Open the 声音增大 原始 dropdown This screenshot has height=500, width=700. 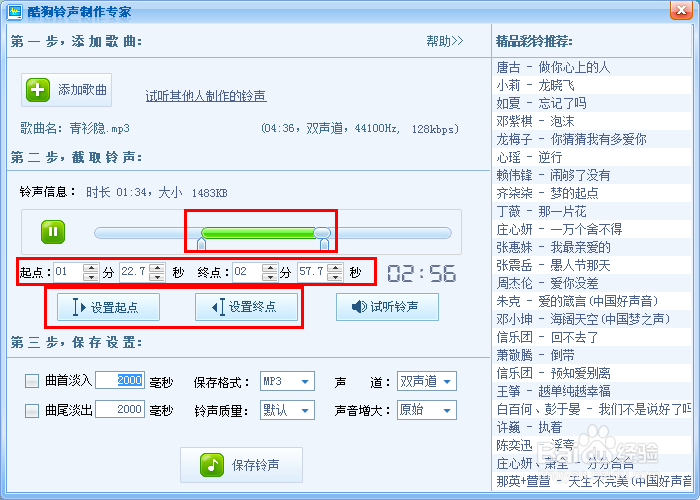coord(427,410)
